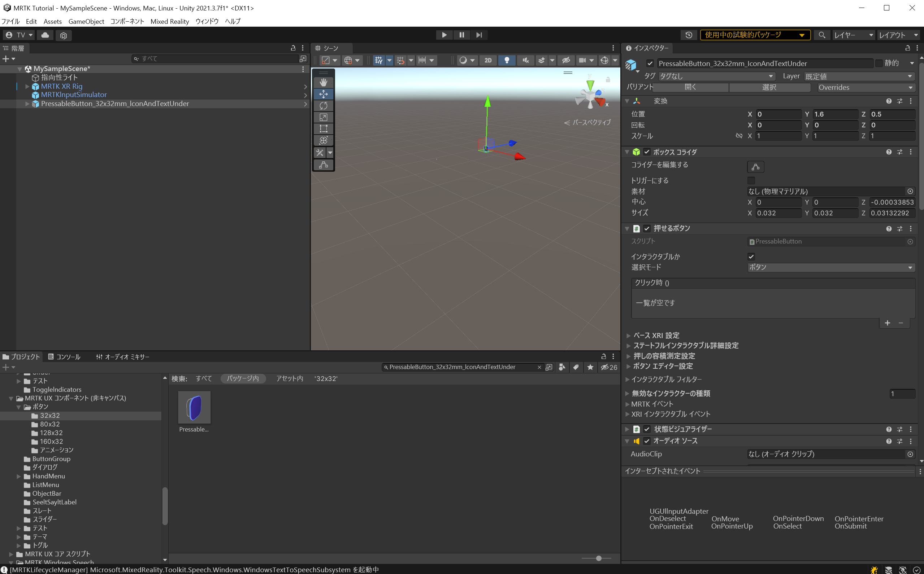The image size is (924, 574).
Task: Select the Hand view tool
Action: pyautogui.click(x=323, y=82)
